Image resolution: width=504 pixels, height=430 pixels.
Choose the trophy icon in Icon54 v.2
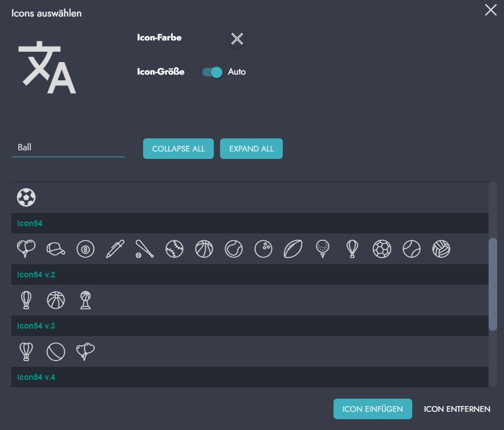pos(86,300)
